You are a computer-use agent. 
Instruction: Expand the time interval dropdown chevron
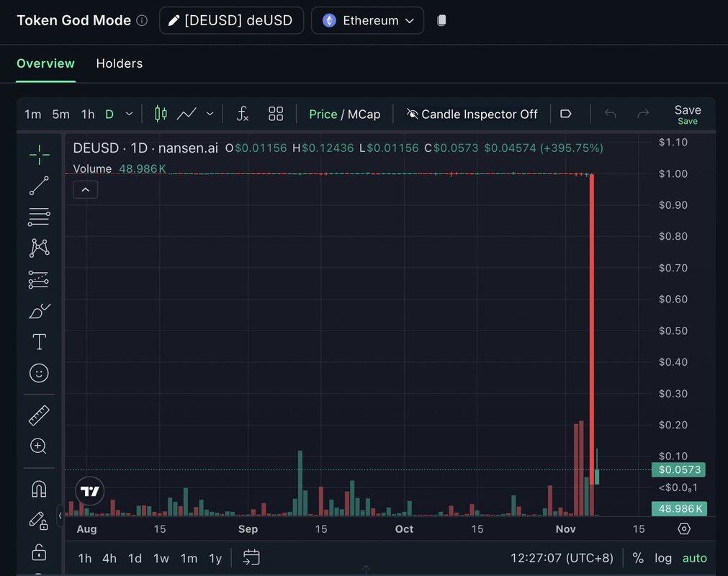click(130, 114)
